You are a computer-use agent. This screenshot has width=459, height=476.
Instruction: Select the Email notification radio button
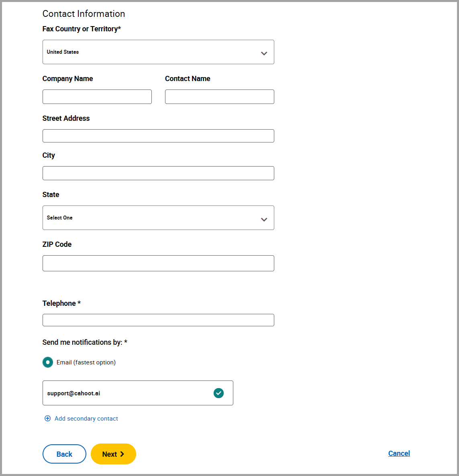(x=48, y=362)
